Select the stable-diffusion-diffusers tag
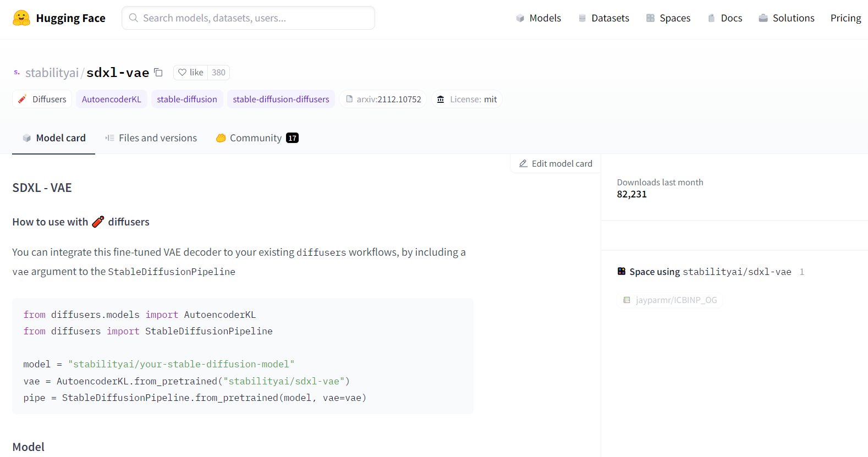 click(x=281, y=100)
